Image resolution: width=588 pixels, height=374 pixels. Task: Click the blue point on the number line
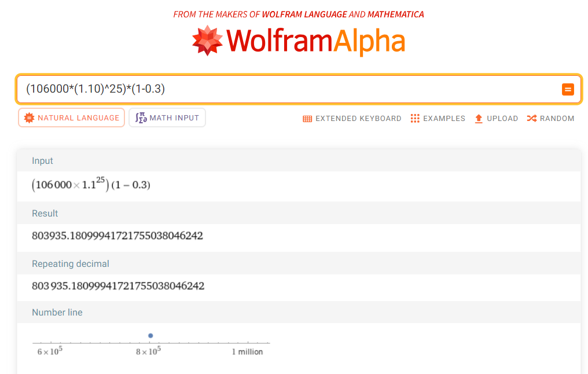150,336
